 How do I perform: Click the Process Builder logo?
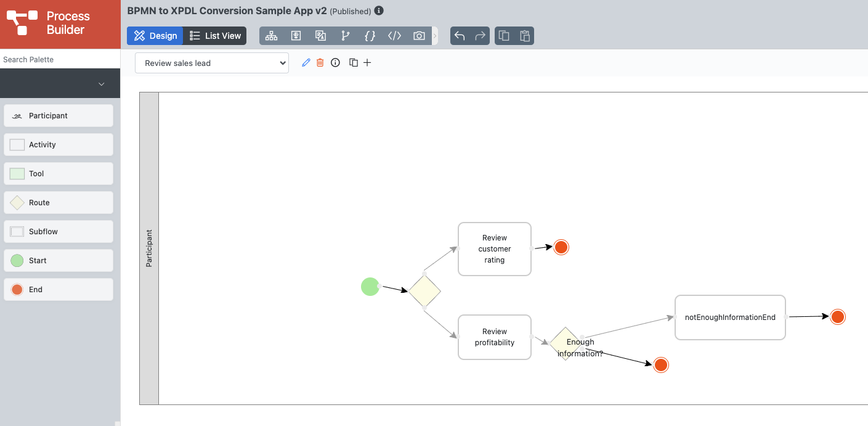click(48, 23)
